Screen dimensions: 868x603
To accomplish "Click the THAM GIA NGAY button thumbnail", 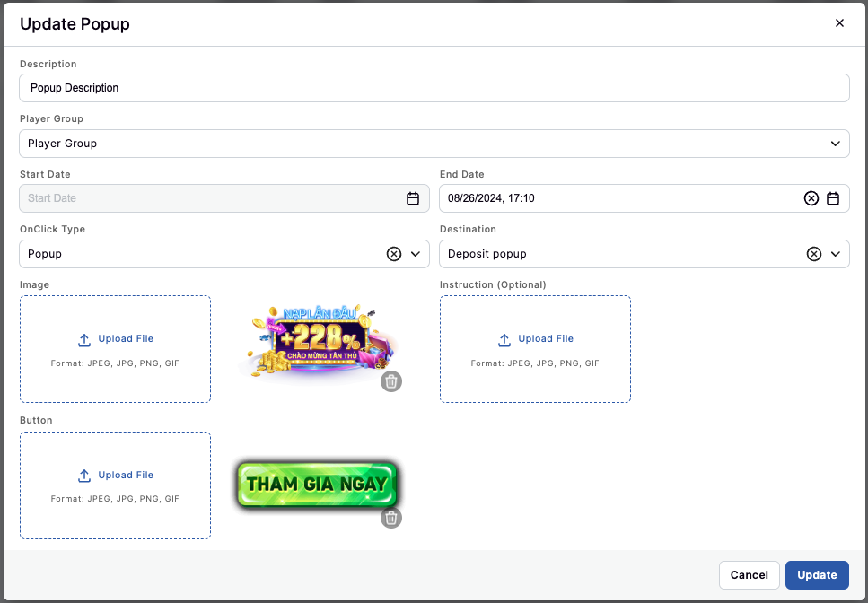I will coord(317,485).
